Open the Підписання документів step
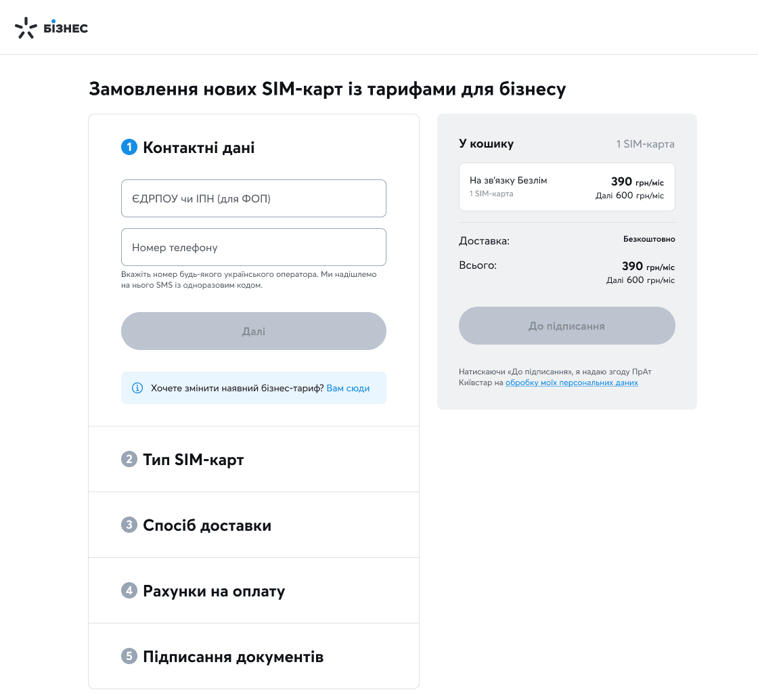The image size is (758, 700). [x=254, y=657]
